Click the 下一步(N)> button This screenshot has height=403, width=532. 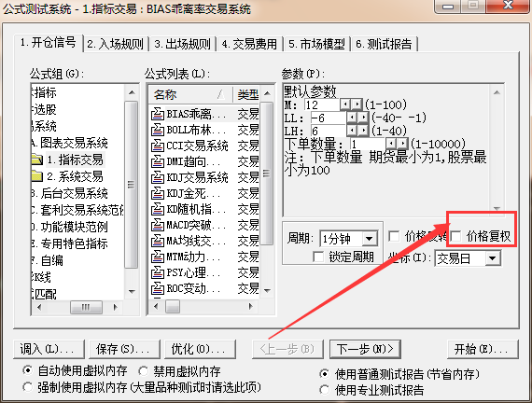[365, 349]
